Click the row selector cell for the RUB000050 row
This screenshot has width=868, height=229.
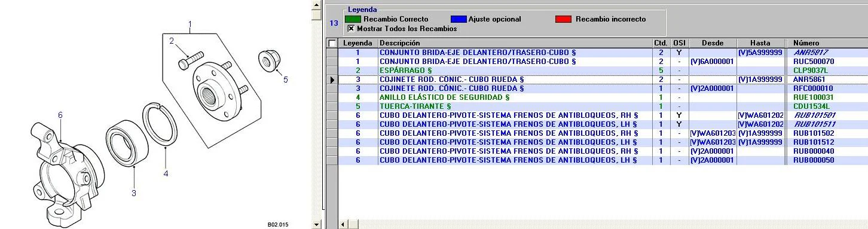332,160
